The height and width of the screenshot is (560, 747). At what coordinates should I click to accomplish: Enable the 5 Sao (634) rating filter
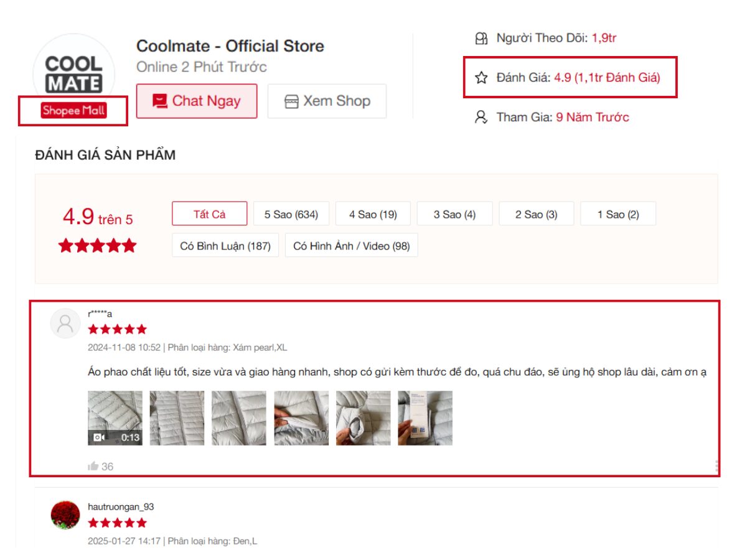click(x=291, y=213)
